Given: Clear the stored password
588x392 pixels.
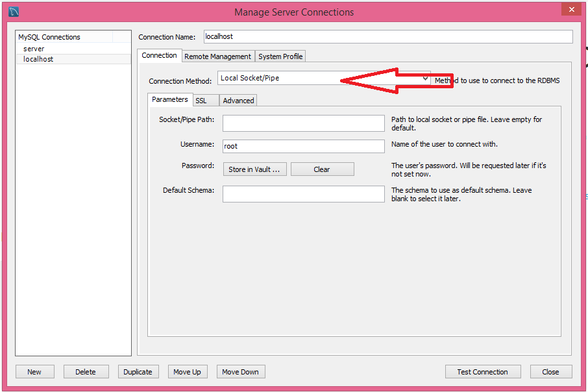Looking at the screenshot, I should pos(322,169).
